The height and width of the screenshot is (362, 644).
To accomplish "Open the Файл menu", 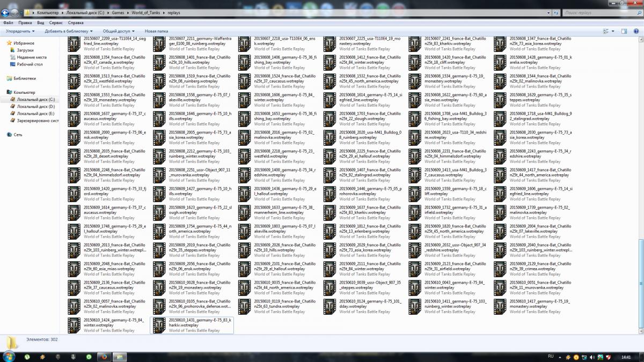I will 8,23.
